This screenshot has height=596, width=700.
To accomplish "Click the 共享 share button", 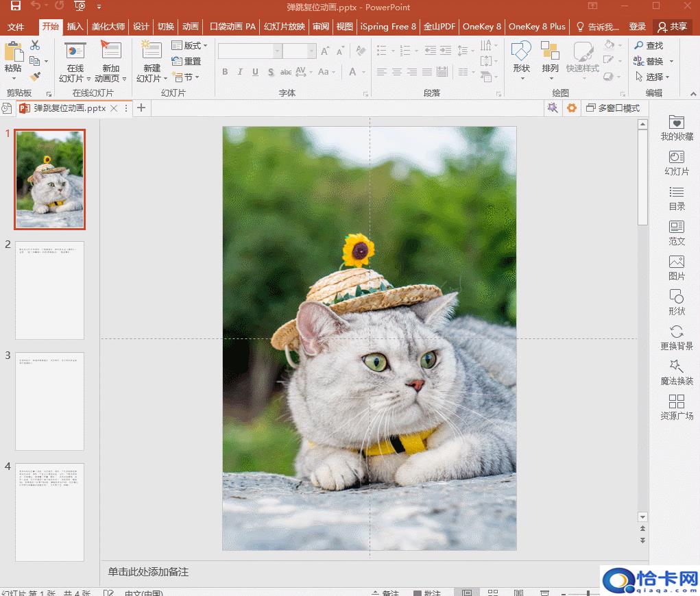I will point(672,27).
